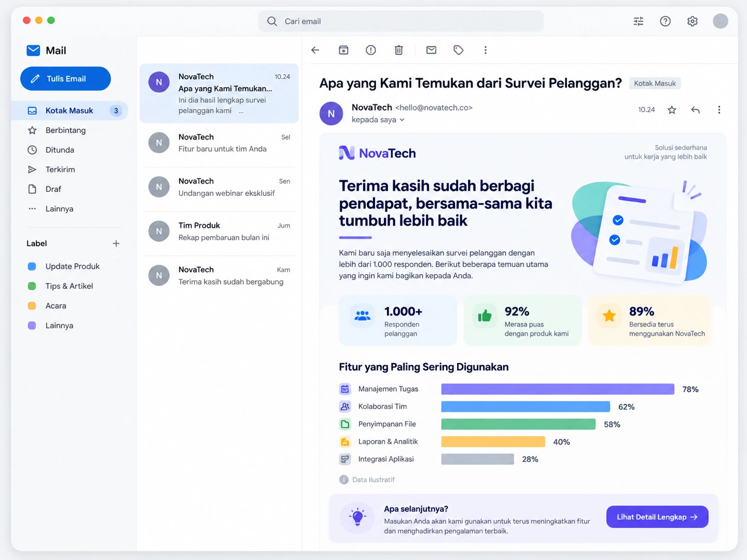Go back with the left arrow icon
Viewport: 747px width, 560px height.
coord(315,50)
